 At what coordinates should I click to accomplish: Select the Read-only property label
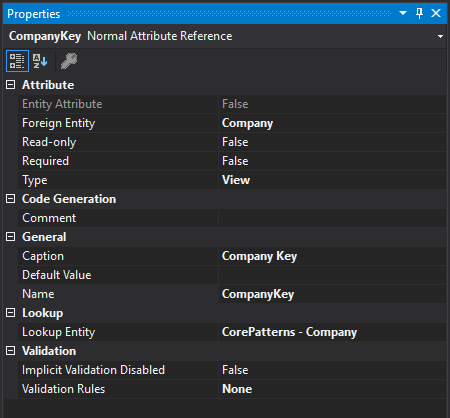(x=49, y=142)
